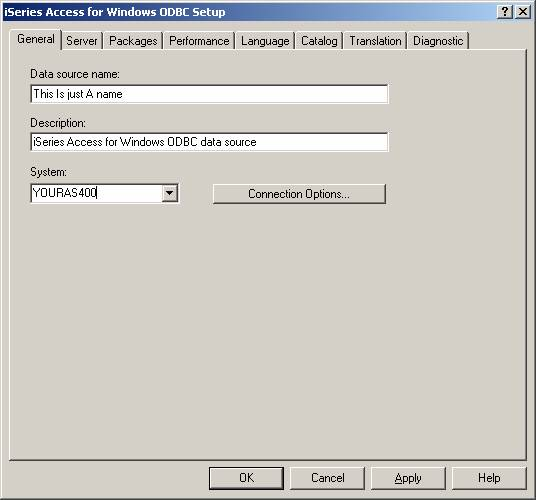Go to the Language tab

265,41
